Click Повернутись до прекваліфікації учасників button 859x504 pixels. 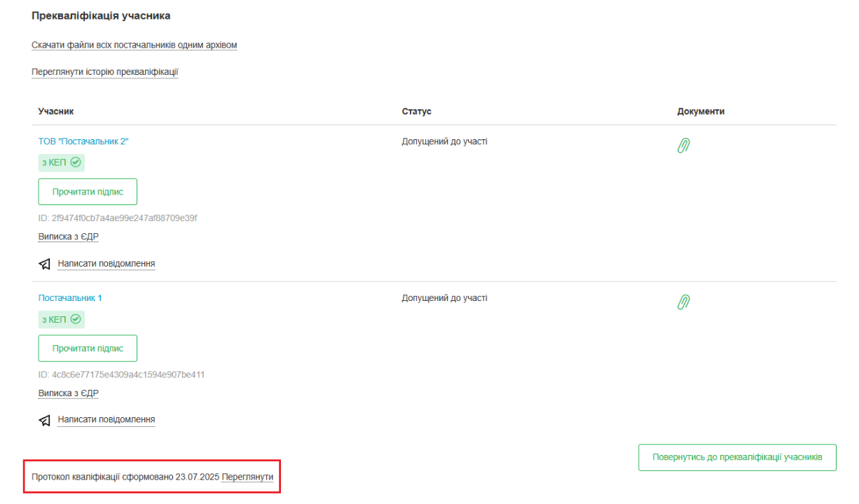(x=737, y=457)
